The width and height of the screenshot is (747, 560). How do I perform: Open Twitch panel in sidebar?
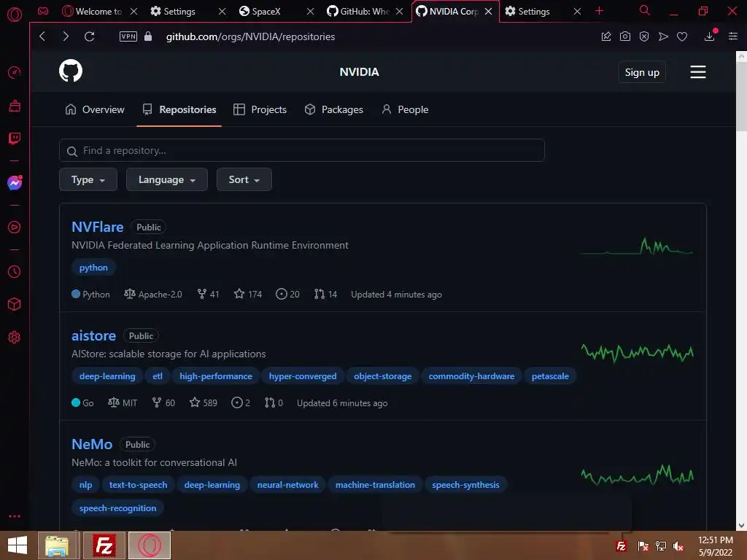15,139
